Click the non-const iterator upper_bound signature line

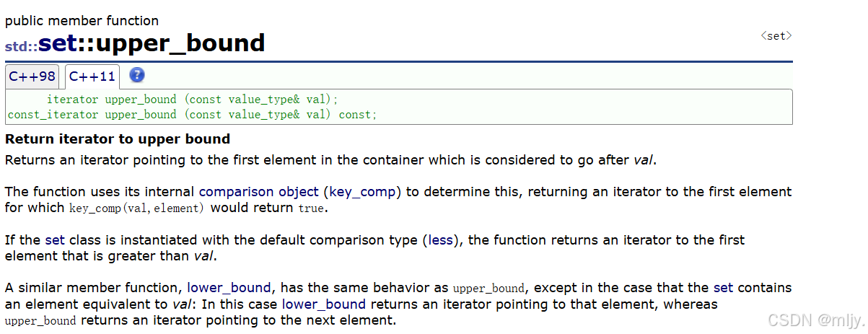(192, 100)
